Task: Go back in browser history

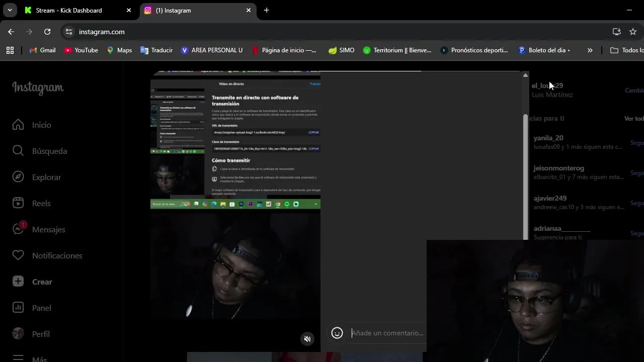Action: pos(11,32)
